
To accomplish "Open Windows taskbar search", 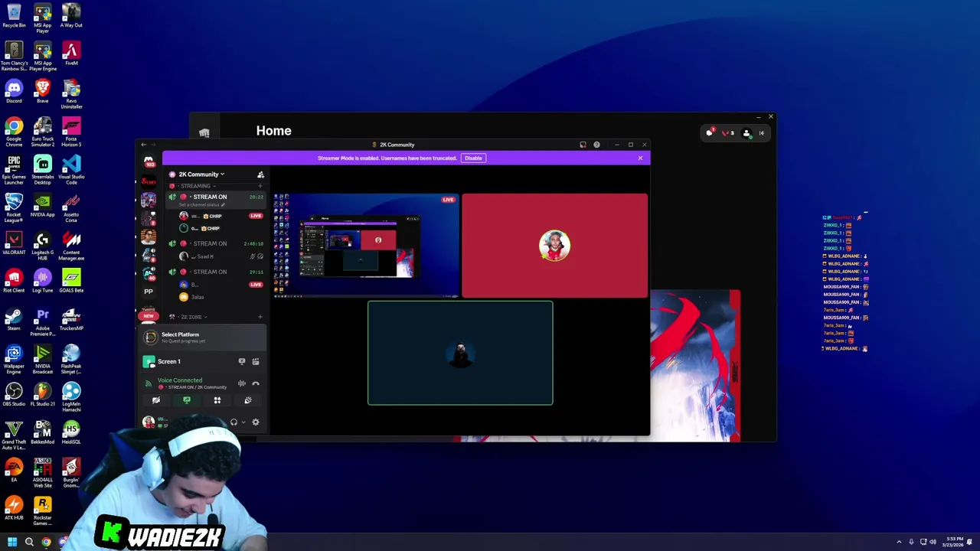I will pyautogui.click(x=29, y=542).
